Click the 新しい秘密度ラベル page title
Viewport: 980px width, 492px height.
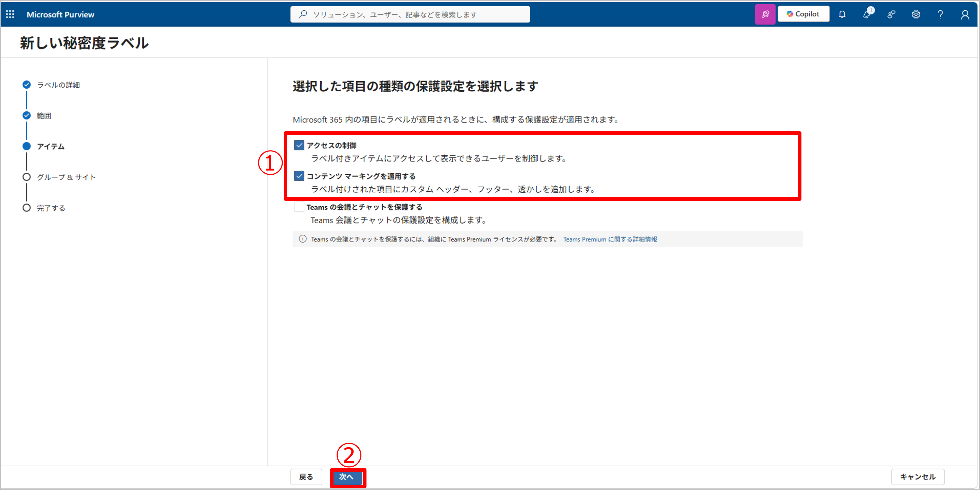[x=84, y=43]
